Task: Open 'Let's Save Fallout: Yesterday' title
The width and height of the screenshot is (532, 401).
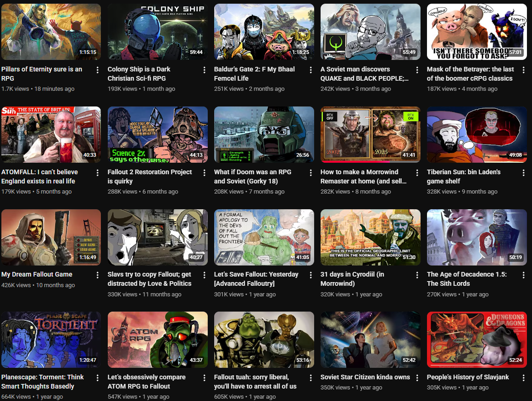Action: [256, 279]
